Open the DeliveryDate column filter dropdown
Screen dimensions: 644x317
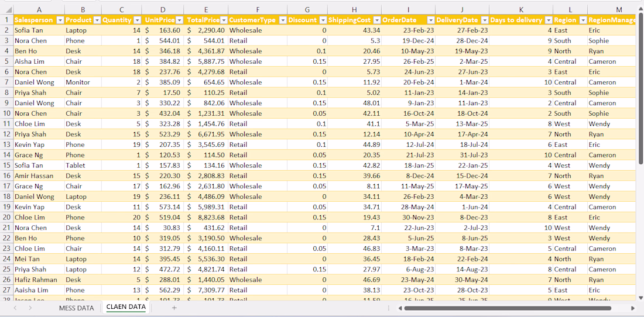[484, 20]
